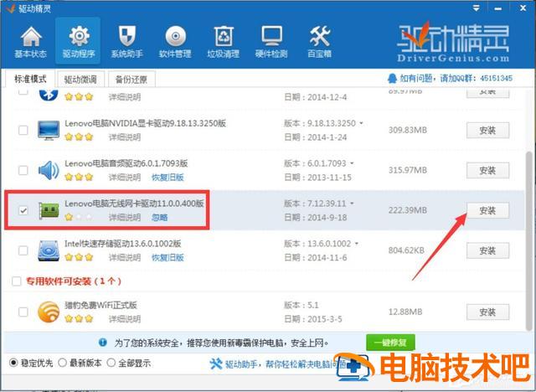Select the 稳定优先 radio button
The height and width of the screenshot is (392, 536).
(x=13, y=363)
